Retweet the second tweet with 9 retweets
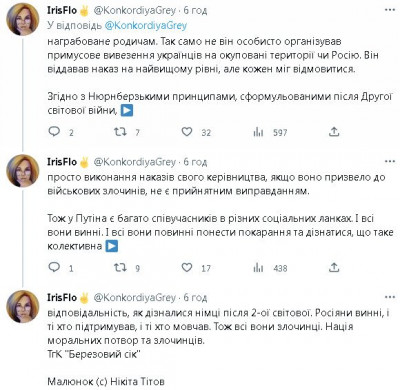Viewport: 400px width, 390px height. (x=120, y=267)
